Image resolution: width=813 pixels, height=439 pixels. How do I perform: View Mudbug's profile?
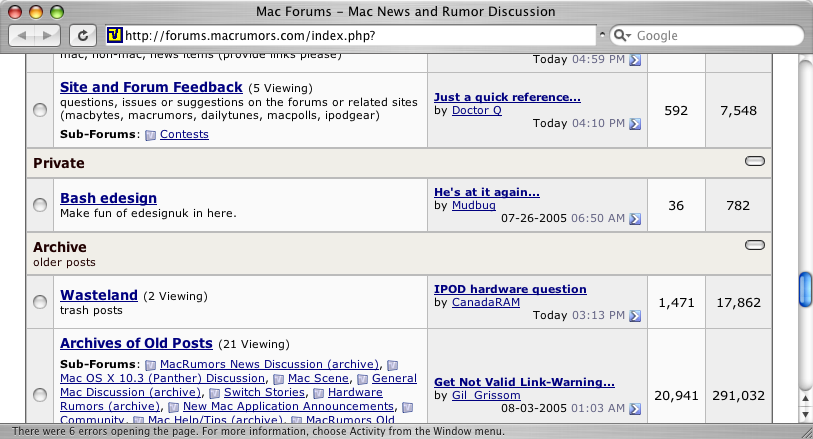474,205
